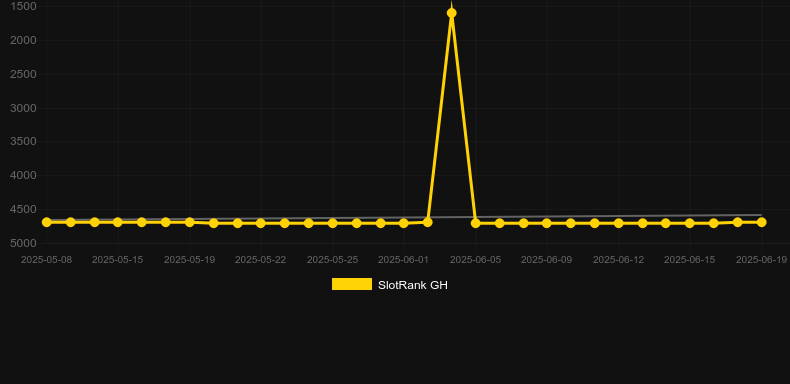This screenshot has width=790, height=384.
Task: Toggle the SlotRank GH legend label
Action: point(413,285)
